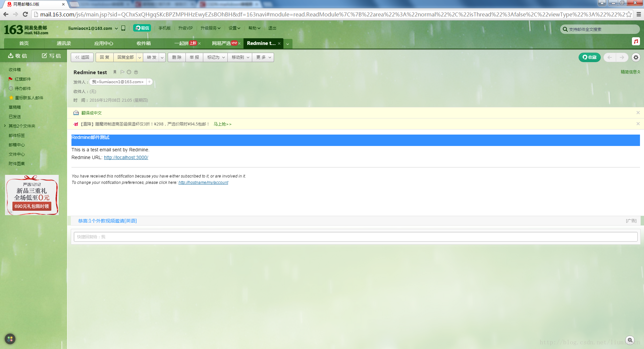This screenshot has height=349, width=644.
Task: Bookmark this page star icon
Action: 629,14
